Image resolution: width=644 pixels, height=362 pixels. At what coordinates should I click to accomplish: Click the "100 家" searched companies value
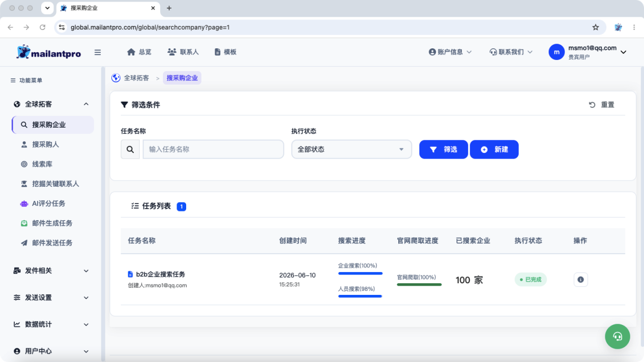pos(469,280)
